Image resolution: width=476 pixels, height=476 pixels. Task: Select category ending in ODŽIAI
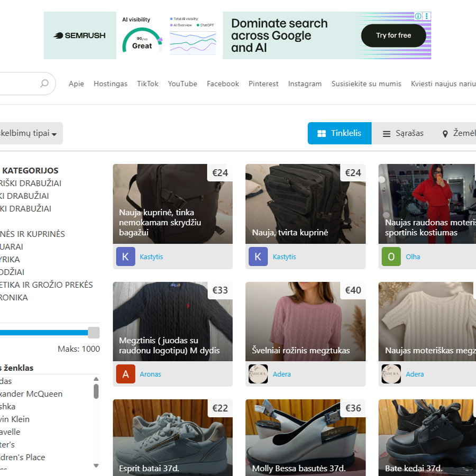tap(12, 272)
